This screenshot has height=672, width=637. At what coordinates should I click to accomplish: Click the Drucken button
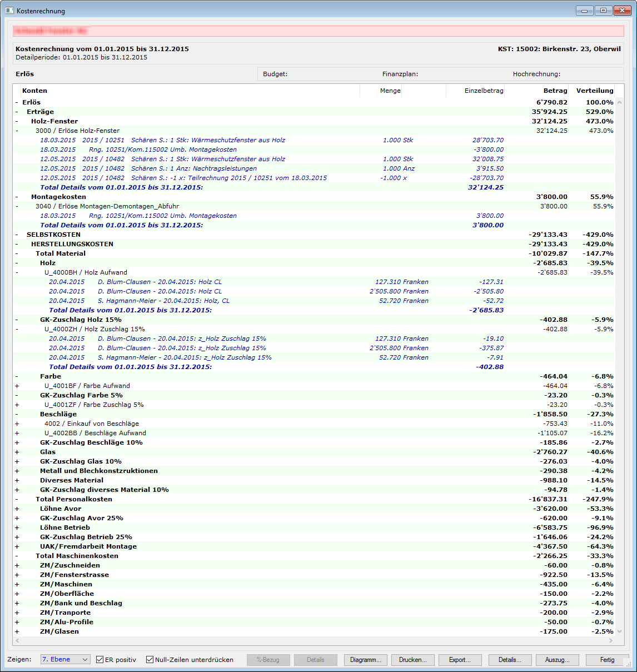click(x=412, y=660)
